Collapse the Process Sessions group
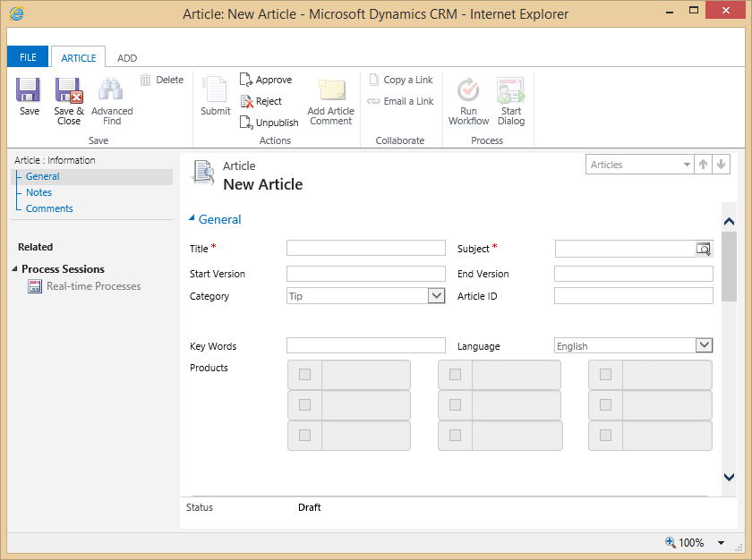752x560 pixels. coord(15,269)
